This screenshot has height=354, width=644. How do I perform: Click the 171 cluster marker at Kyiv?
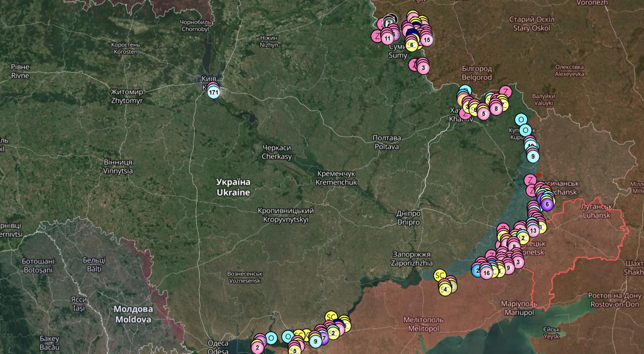point(214,93)
